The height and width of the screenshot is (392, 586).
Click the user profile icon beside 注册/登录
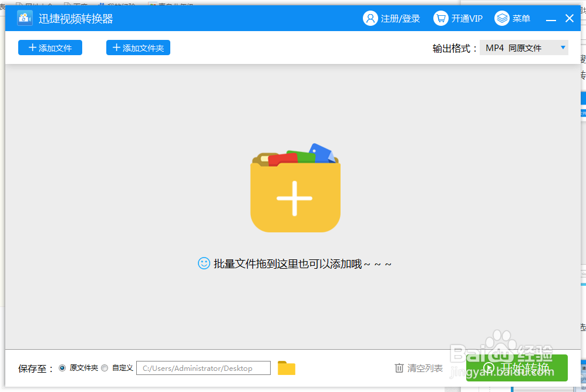click(x=370, y=18)
